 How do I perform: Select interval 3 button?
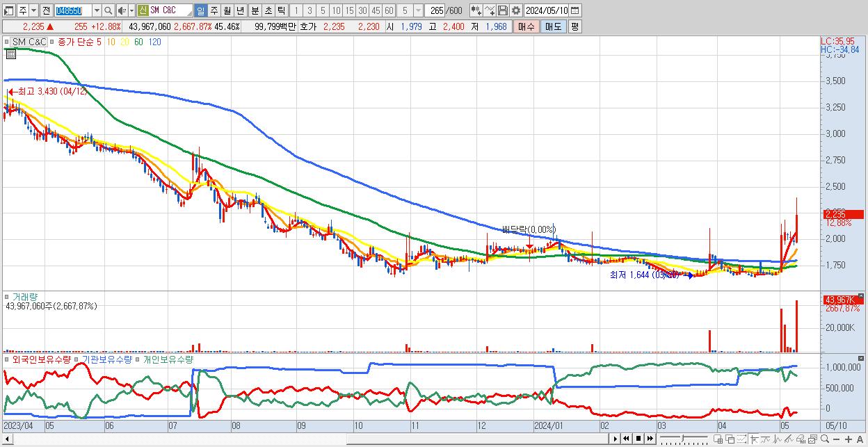[x=310, y=10]
